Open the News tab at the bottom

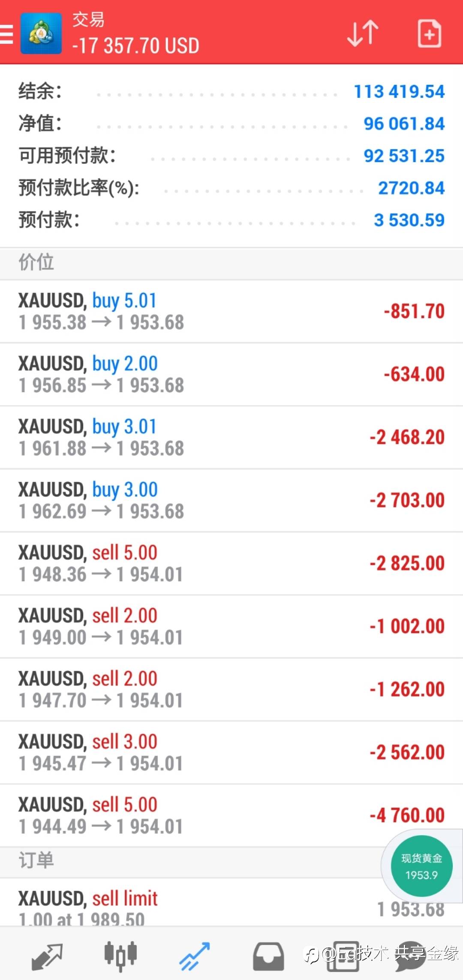[x=343, y=956]
